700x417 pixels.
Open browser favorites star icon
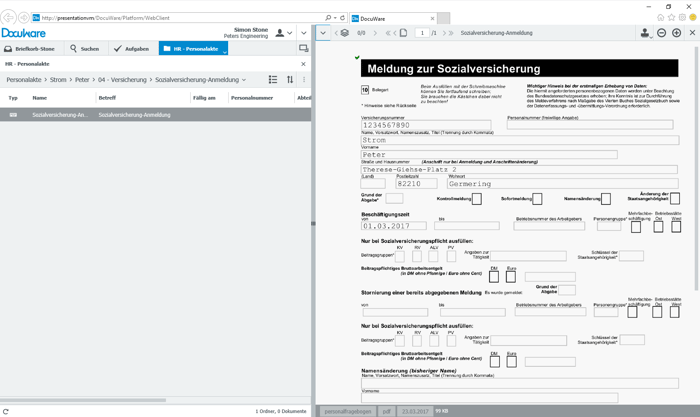[671, 17]
